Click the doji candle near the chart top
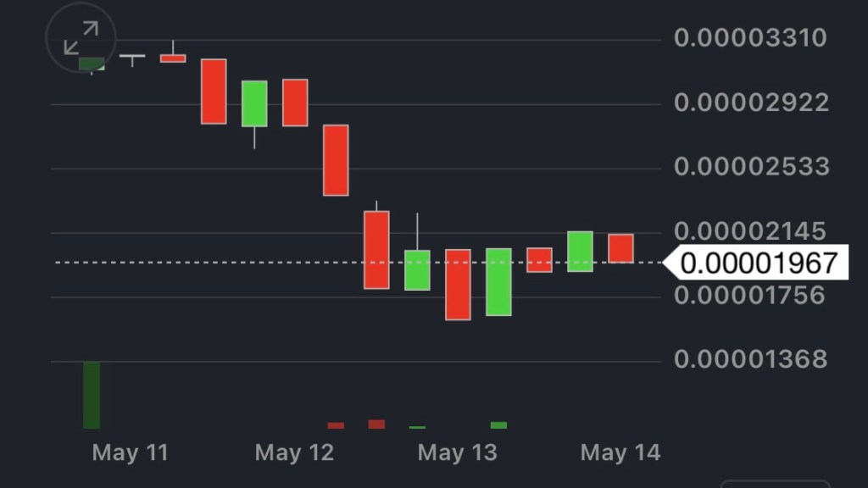Image resolution: width=868 pixels, height=488 pixels. (x=132, y=57)
